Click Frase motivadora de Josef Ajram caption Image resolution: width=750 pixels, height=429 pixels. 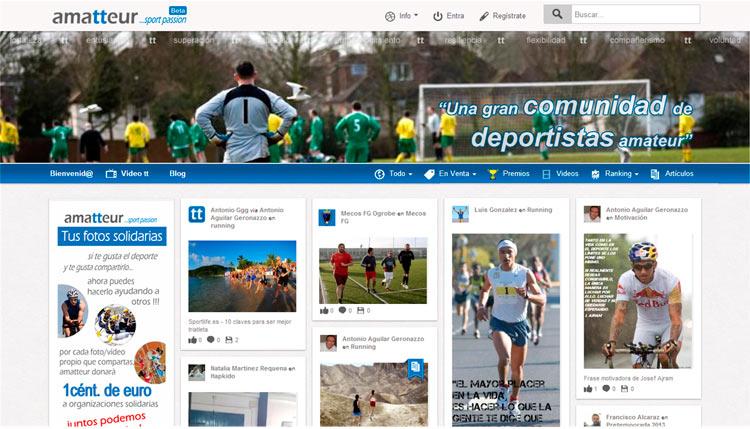pyautogui.click(x=628, y=378)
